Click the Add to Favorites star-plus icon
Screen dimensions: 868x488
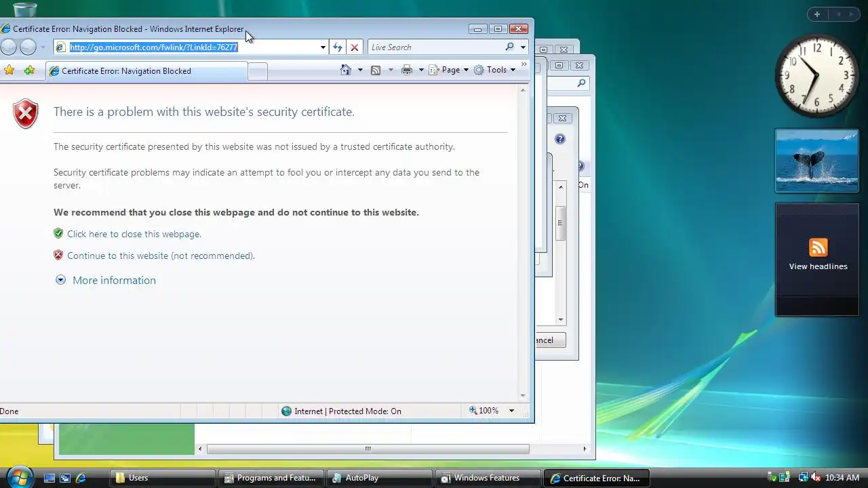tap(29, 70)
